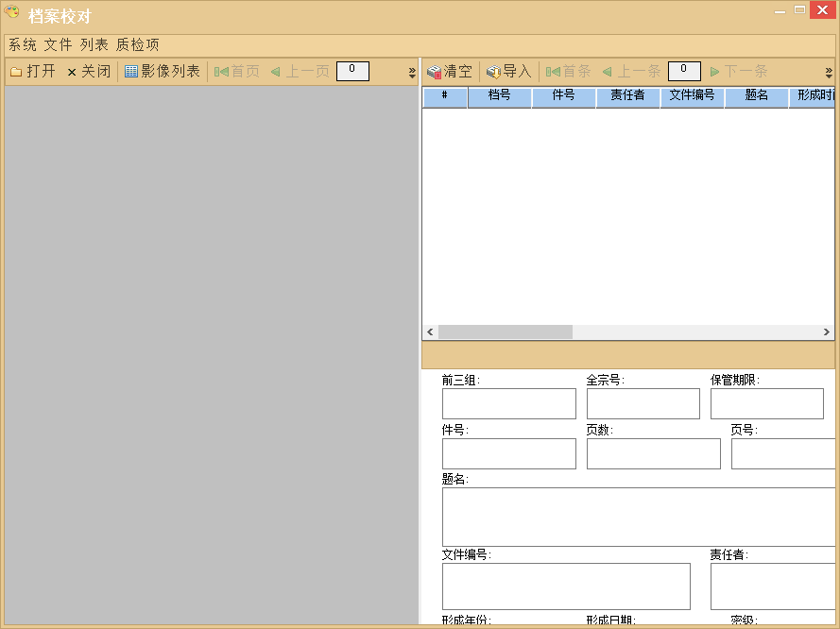Viewport: 840px width, 629px height.
Task: Open the 质检项 menu
Action: 138,45
